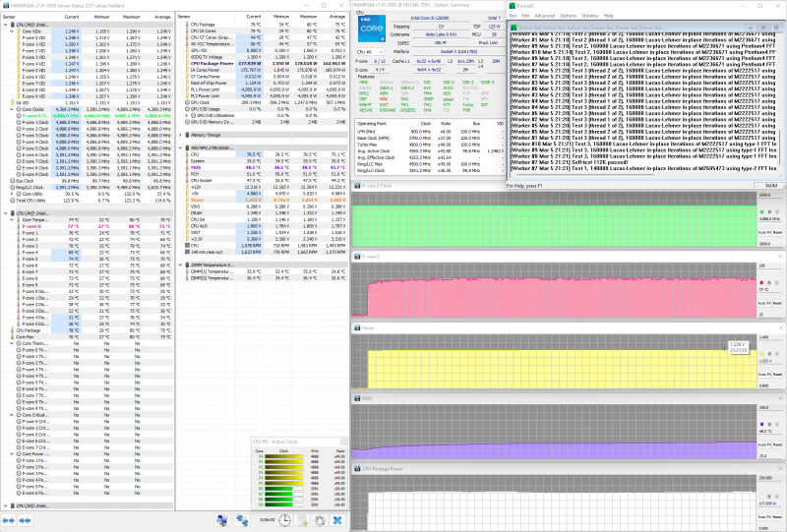Click the clock elapsed-time icon in HWiNFO toolbar
787x532 pixels.
284,520
